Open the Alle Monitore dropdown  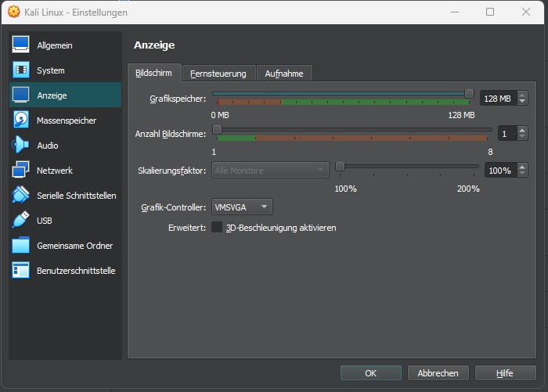point(270,171)
